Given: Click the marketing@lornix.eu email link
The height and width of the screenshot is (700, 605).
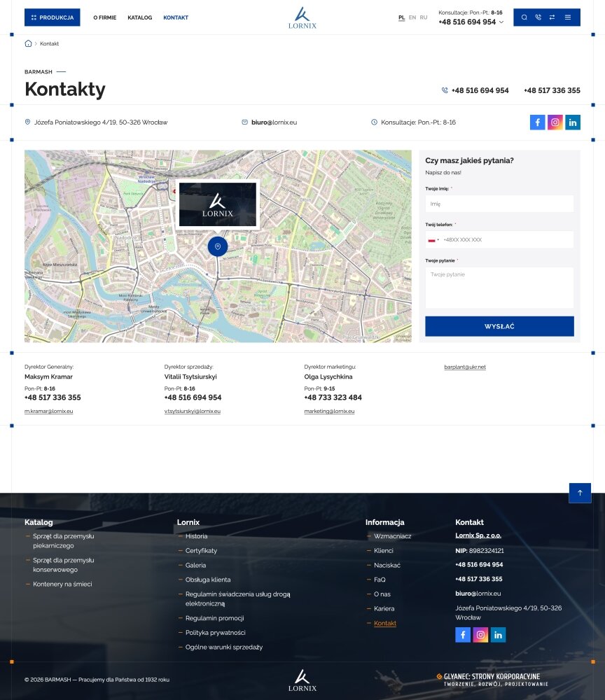Looking at the screenshot, I should (330, 411).
